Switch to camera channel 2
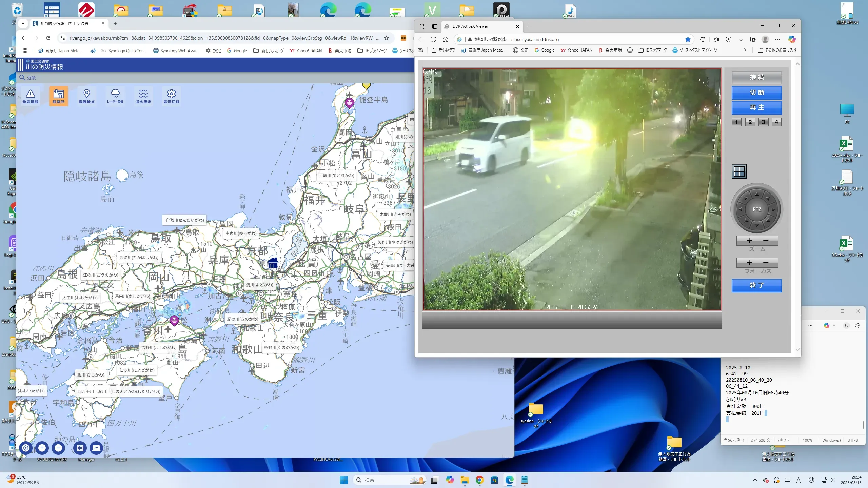The height and width of the screenshot is (488, 868). (750, 122)
